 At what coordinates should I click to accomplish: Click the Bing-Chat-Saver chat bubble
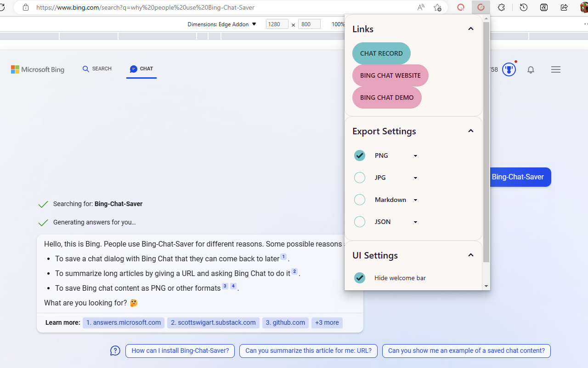tap(520, 177)
